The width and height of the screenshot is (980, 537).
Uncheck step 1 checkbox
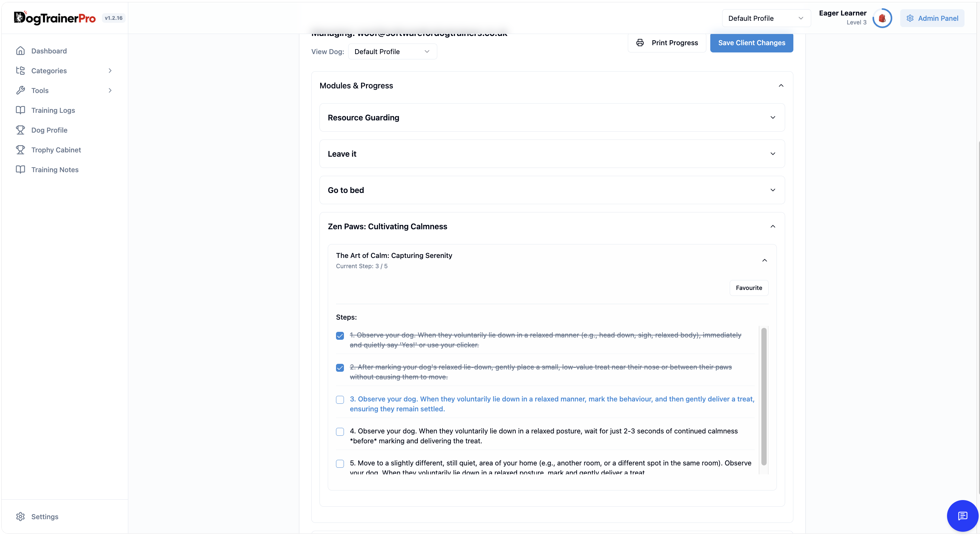(340, 336)
